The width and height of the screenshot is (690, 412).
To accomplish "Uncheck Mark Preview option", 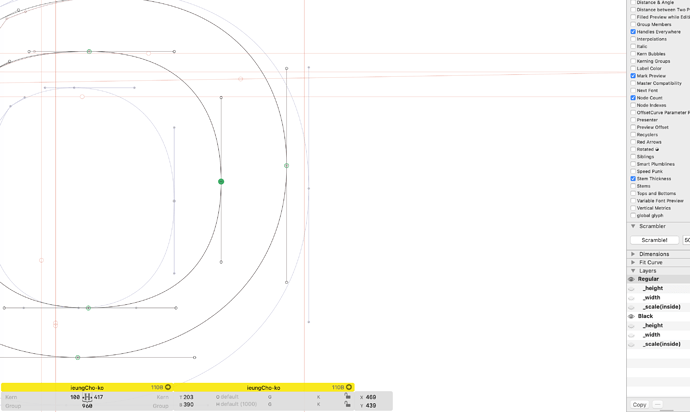I will tap(633, 76).
